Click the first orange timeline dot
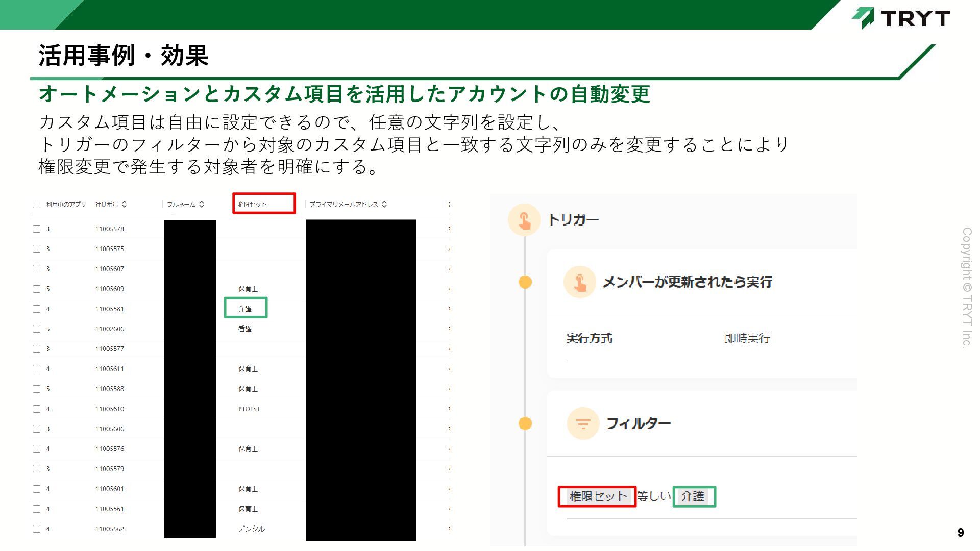 tap(525, 282)
